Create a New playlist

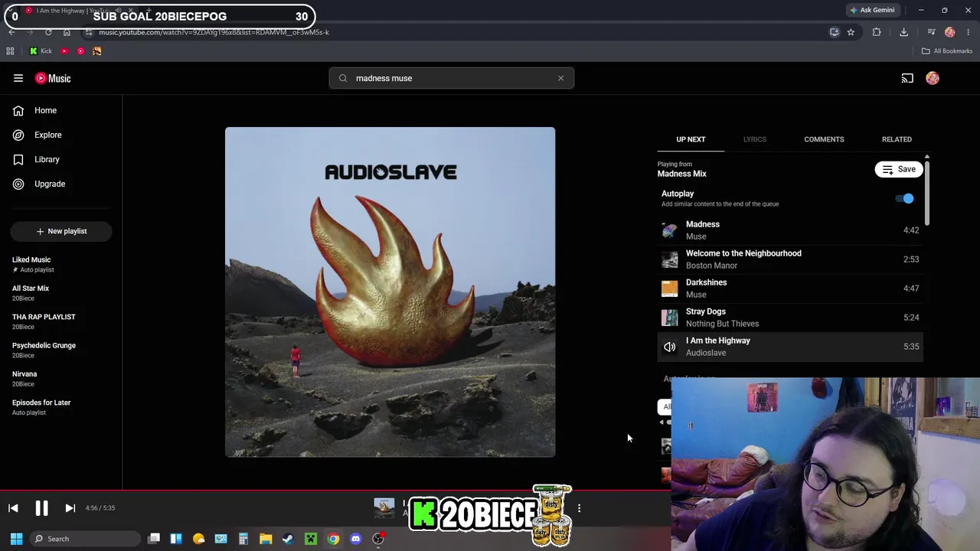61,231
